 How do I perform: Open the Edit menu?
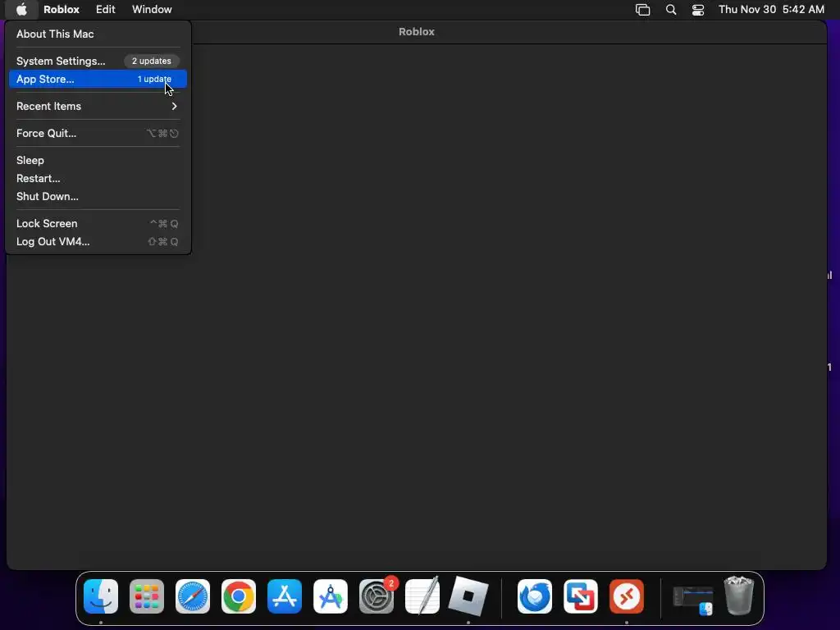[106, 9]
